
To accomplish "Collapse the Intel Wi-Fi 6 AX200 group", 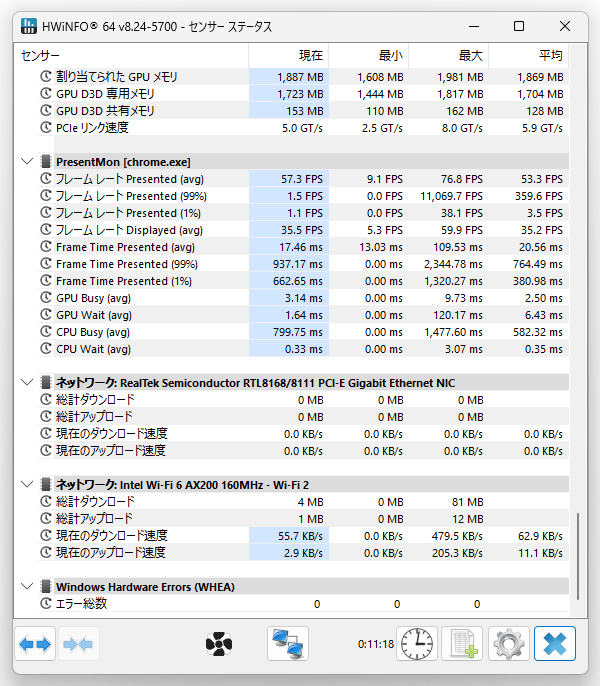I will point(28,485).
